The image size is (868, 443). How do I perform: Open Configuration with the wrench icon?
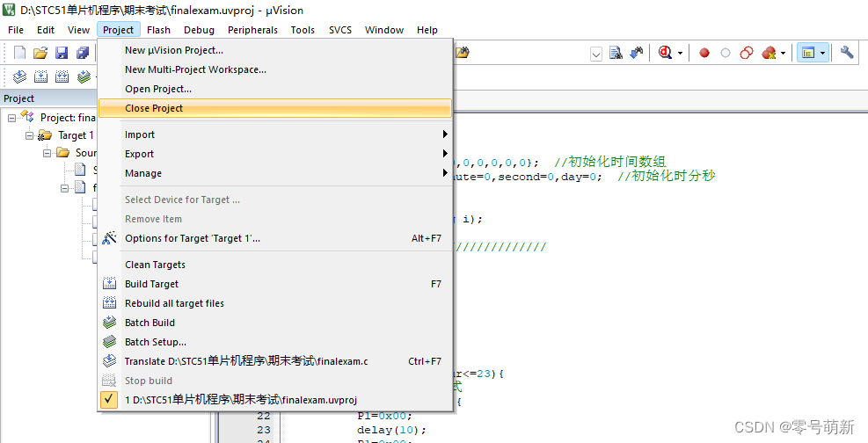847,53
